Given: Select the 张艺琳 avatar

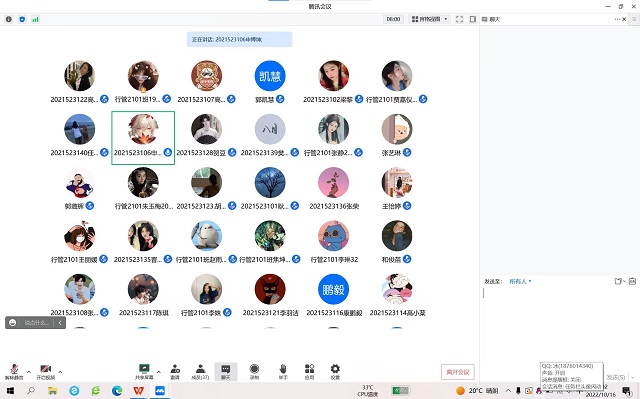Looking at the screenshot, I should coord(397,129).
